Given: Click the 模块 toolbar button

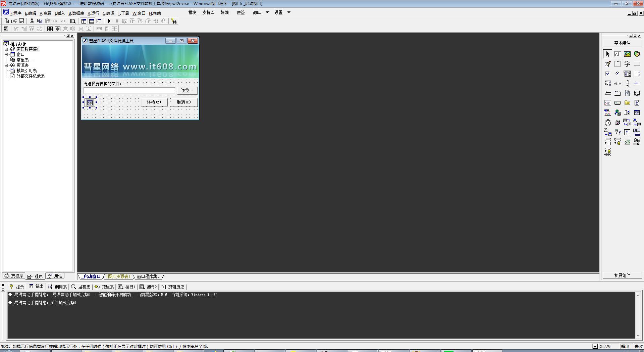Looking at the screenshot, I should coord(192,12).
